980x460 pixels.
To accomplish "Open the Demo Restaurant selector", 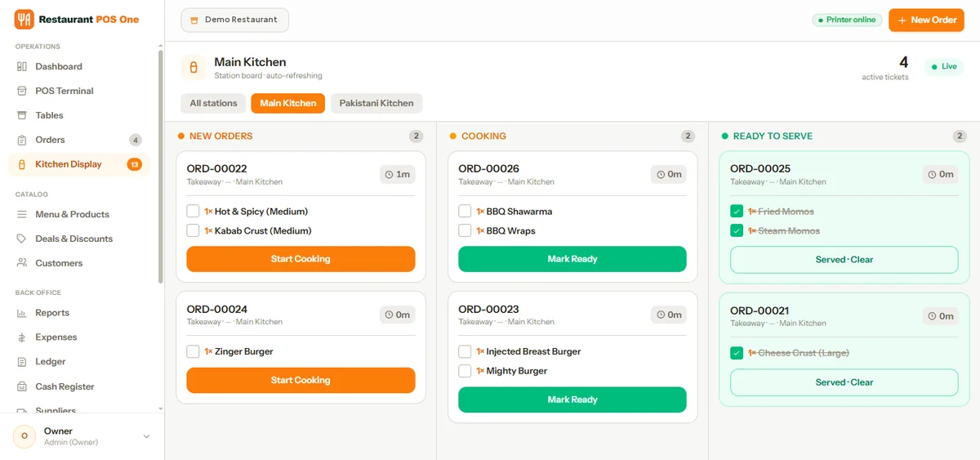I will point(234,20).
